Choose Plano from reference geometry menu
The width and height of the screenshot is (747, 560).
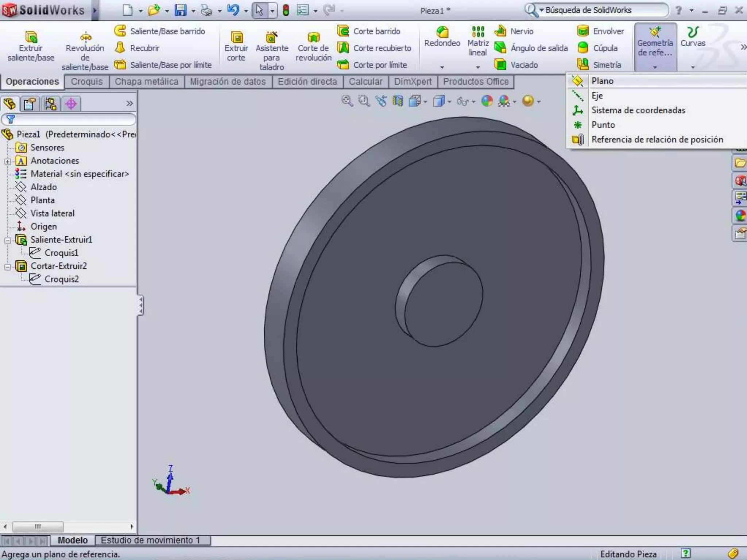[x=603, y=81]
